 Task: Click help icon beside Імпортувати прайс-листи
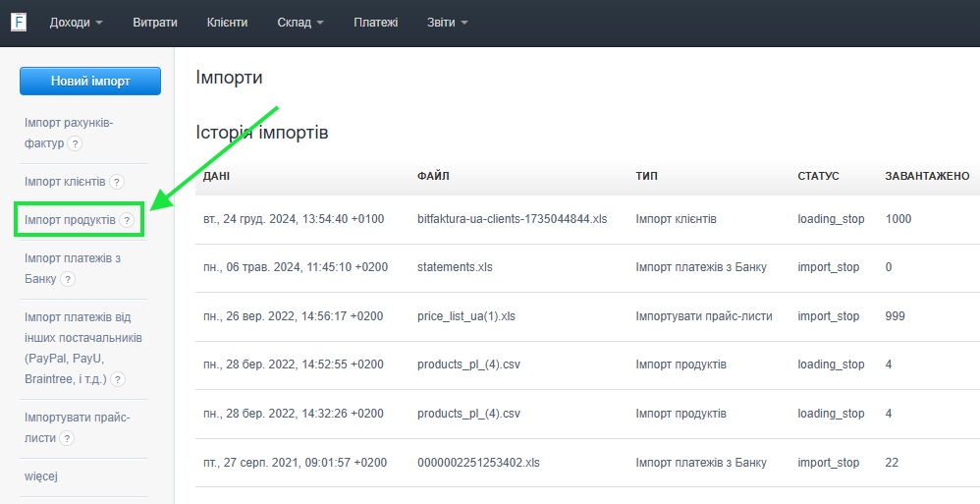coord(67,438)
